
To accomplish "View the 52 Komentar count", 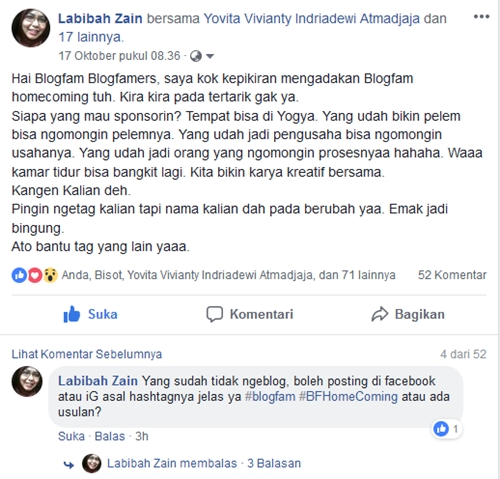I will click(x=452, y=275).
